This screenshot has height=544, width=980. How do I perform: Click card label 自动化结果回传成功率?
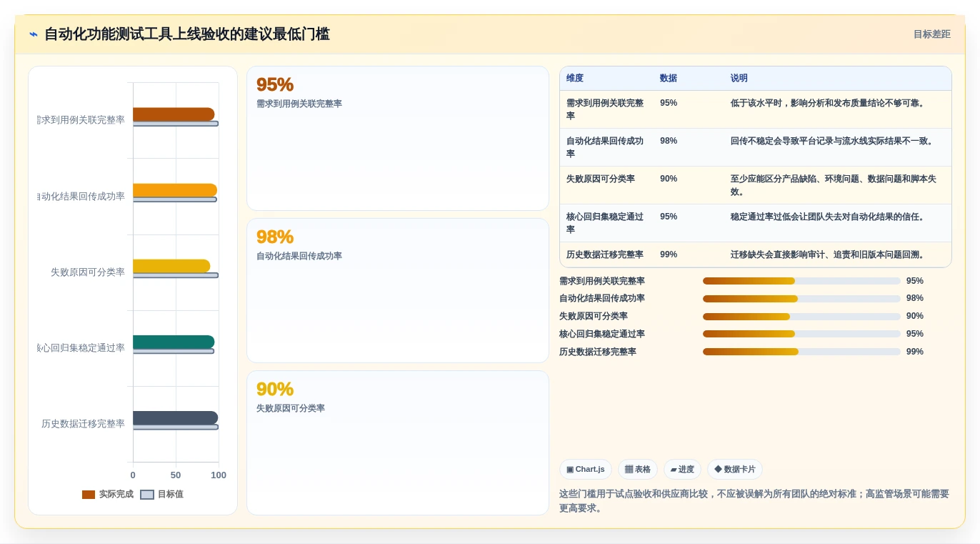pyautogui.click(x=299, y=256)
